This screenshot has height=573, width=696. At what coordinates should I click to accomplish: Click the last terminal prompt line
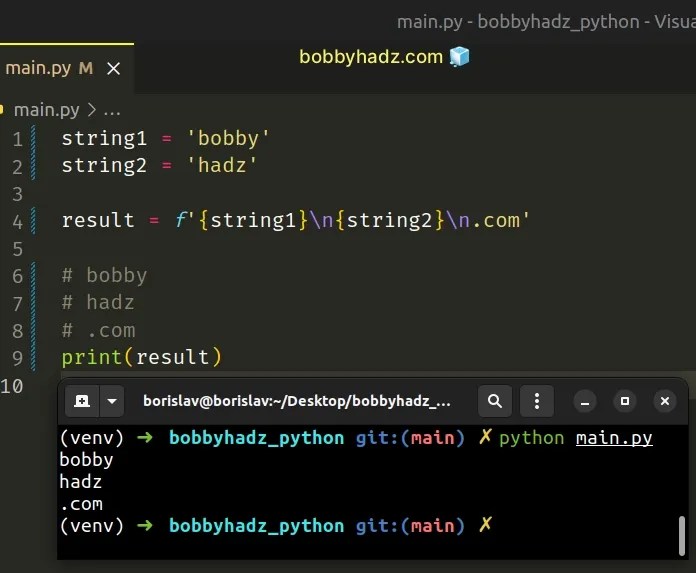pyautogui.click(x=275, y=526)
